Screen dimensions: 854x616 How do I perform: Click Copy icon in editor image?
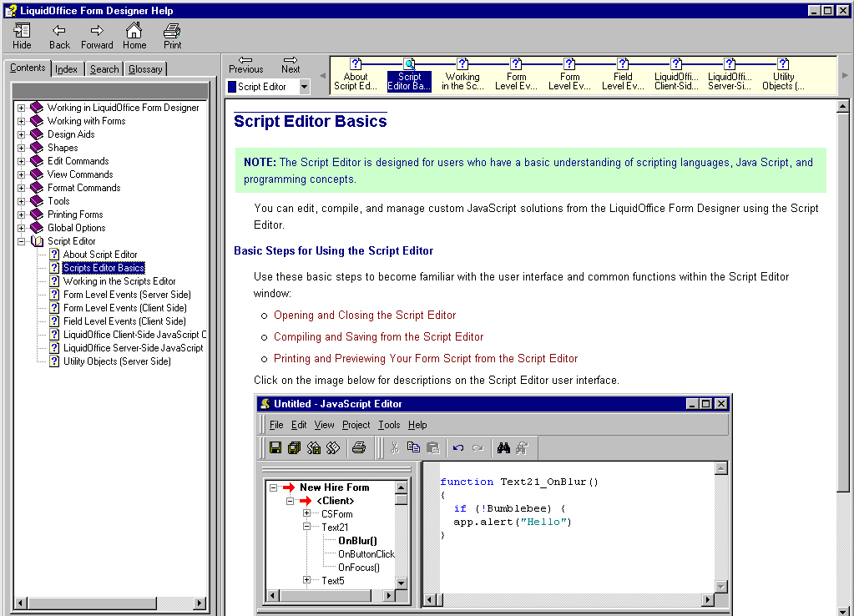414,447
